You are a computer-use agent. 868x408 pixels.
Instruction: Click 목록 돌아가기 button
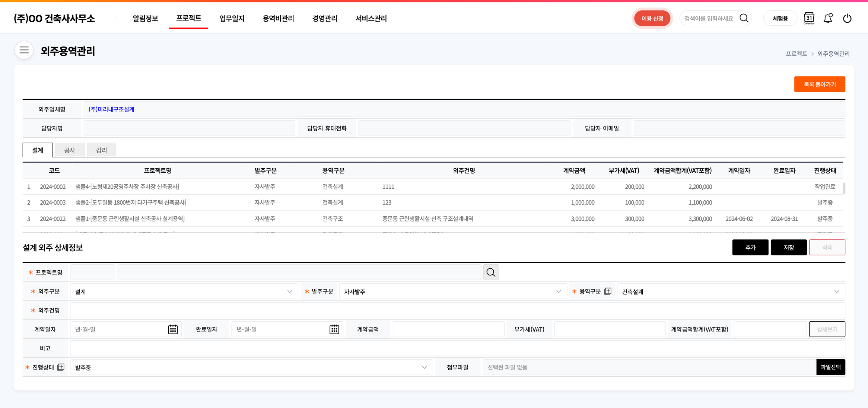click(x=820, y=85)
